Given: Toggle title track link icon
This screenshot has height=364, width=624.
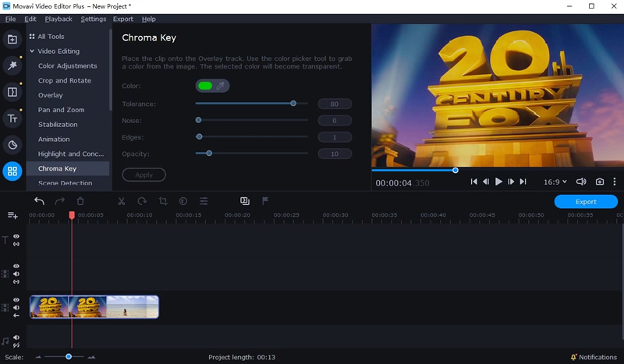Looking at the screenshot, I should (x=16, y=244).
